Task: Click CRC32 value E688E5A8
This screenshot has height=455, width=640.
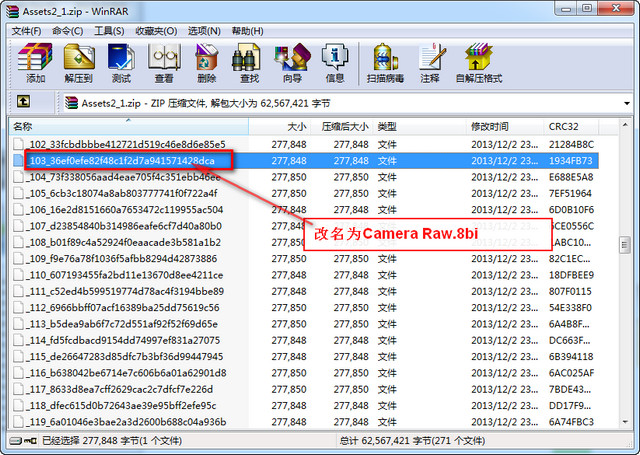Action: pos(571,177)
